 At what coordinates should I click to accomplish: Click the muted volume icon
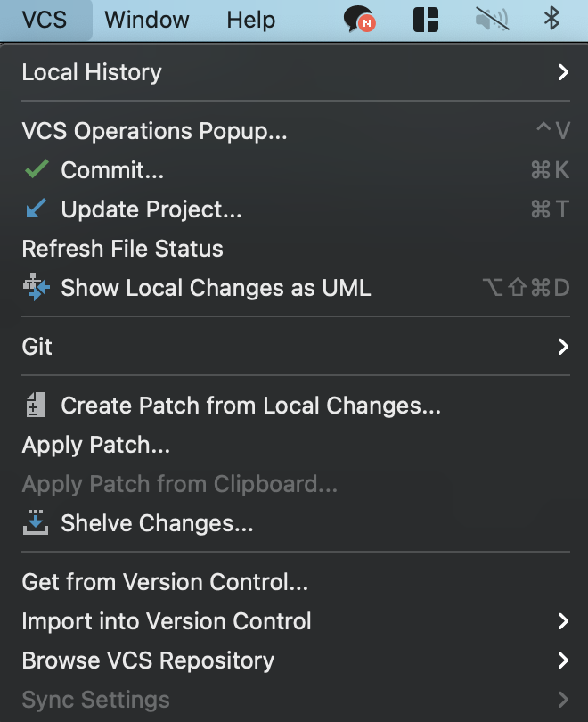pyautogui.click(x=491, y=20)
